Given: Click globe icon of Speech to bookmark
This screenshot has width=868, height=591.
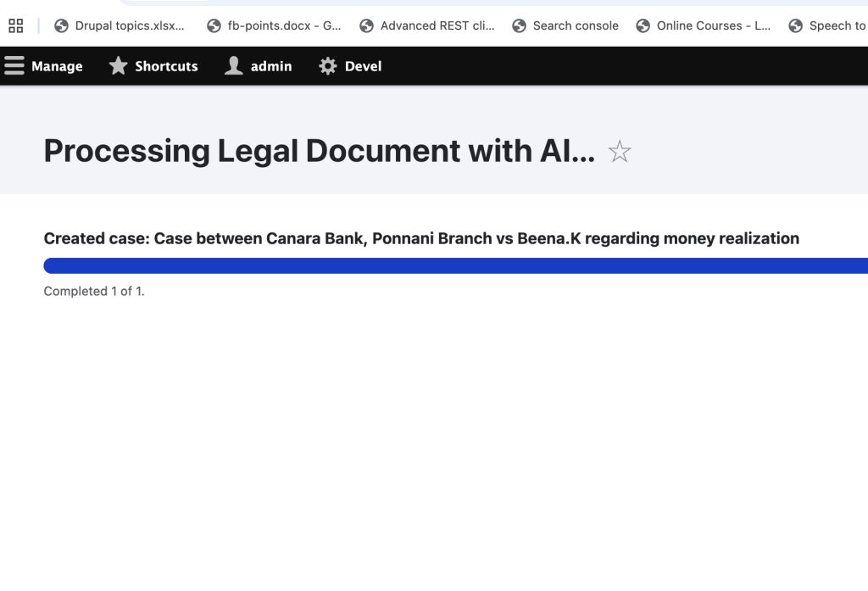Looking at the screenshot, I should point(795,25).
